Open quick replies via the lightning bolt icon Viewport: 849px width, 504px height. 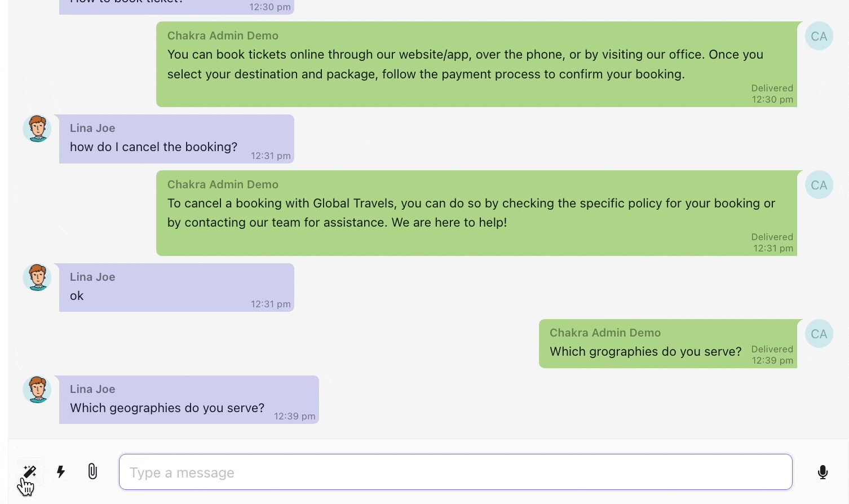point(60,472)
